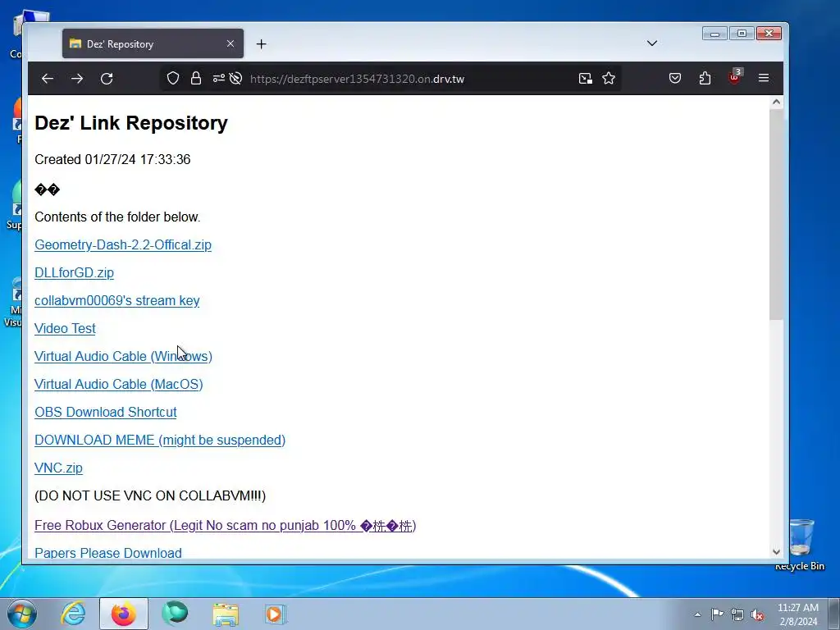Open the Action Center flag icon

click(x=717, y=614)
